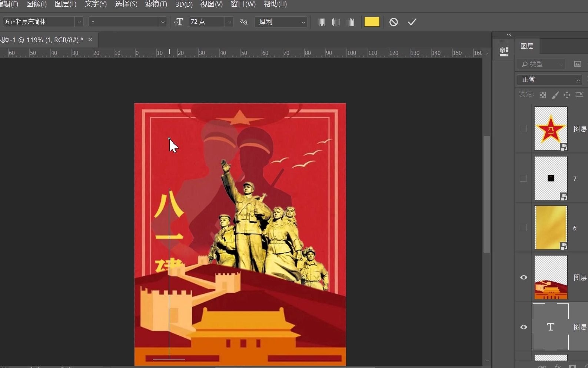The height and width of the screenshot is (368, 588).
Task: Open the 视图 menu
Action: [x=211, y=4]
